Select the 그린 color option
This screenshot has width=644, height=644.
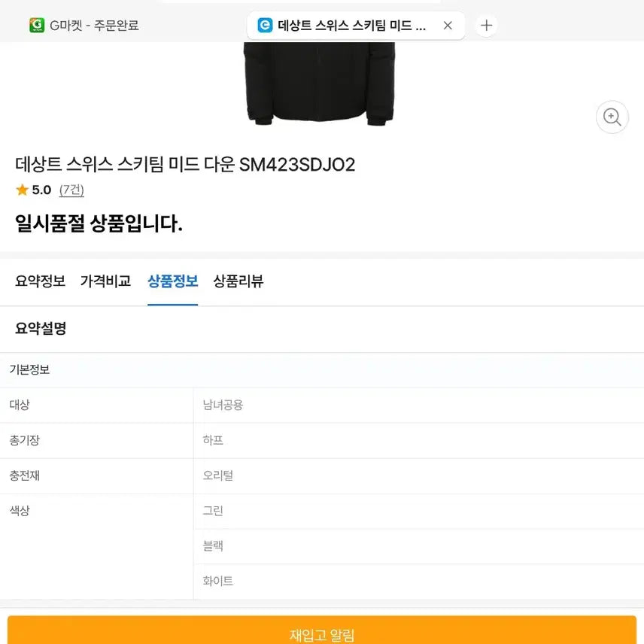[213, 511]
